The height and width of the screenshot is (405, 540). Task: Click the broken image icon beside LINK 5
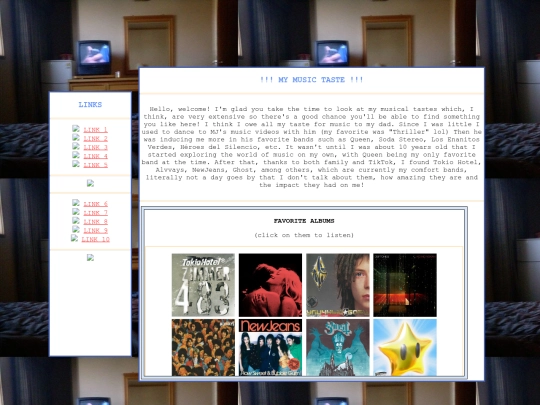[76, 164]
